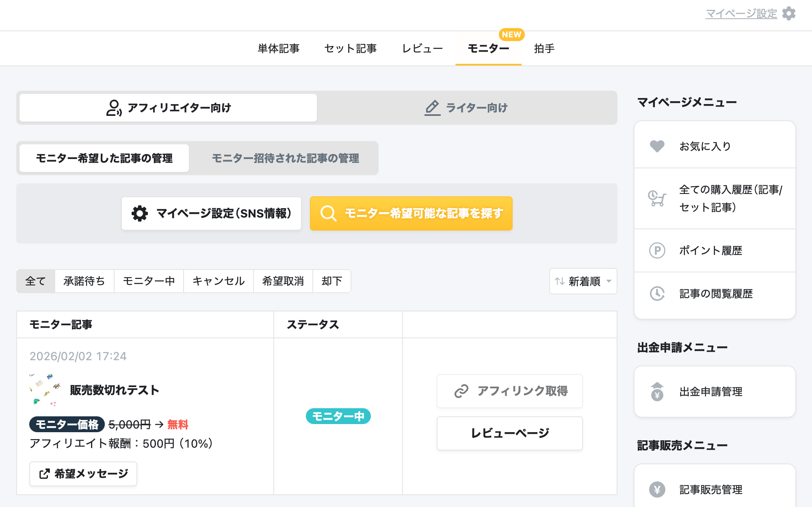Click the chain link icon in アフィリンク取得
Screen dimensions: 812x507
[461, 391]
